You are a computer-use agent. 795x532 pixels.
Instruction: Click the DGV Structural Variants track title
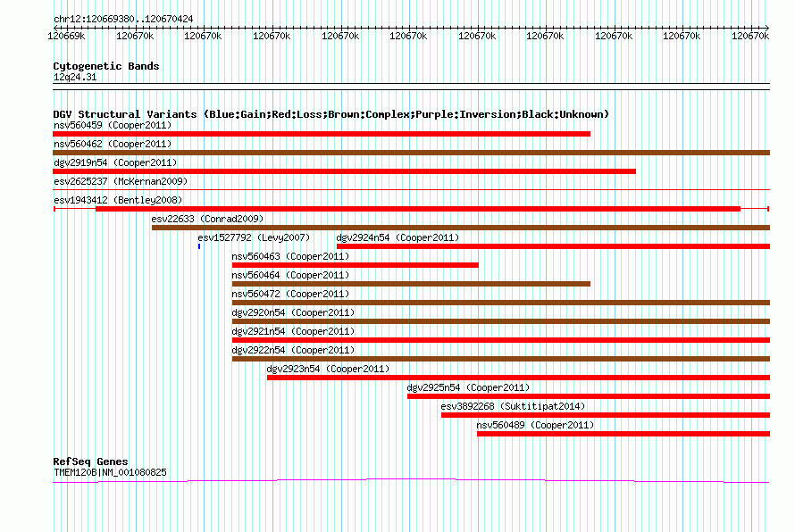click(331, 114)
